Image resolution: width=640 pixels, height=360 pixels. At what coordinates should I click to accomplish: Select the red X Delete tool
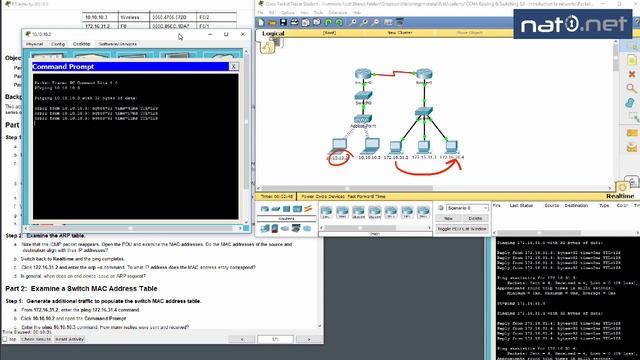coord(632,74)
